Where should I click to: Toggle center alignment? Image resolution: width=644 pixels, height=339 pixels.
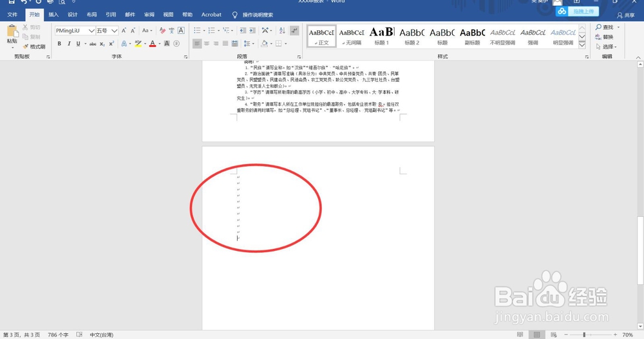(207, 44)
